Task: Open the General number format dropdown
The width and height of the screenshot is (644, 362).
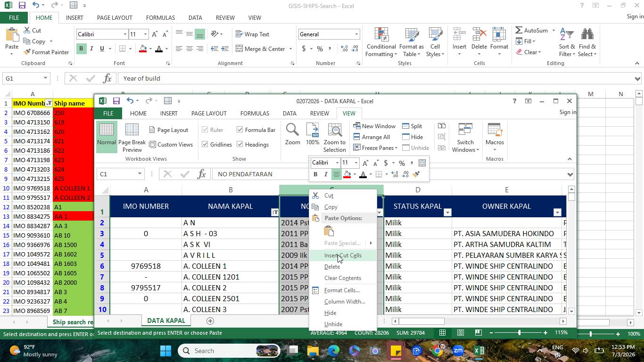Action: [x=356, y=34]
